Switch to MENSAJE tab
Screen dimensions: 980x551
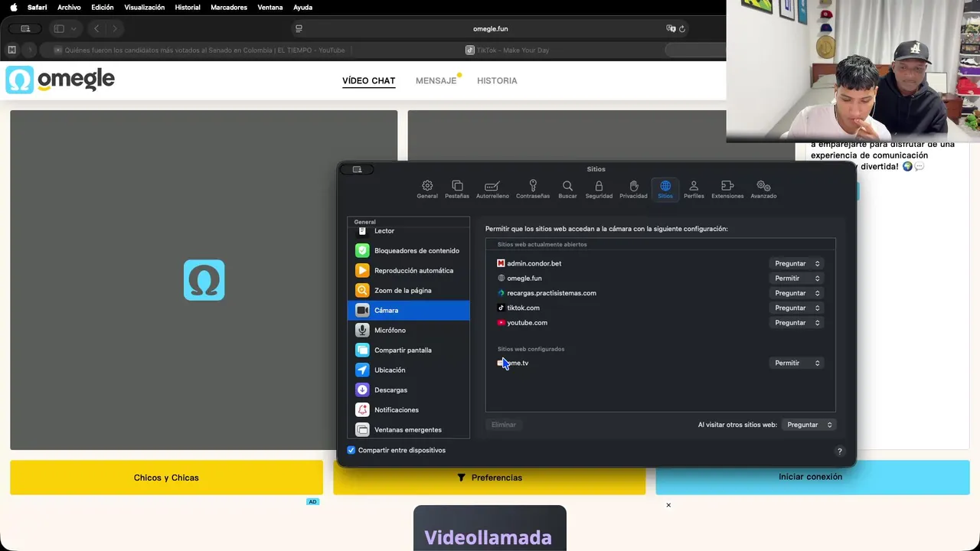436,80
